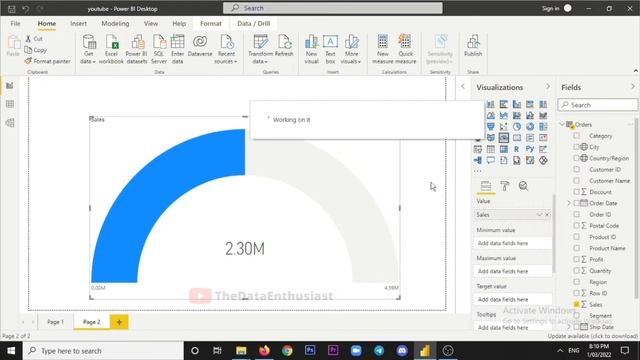
Task: Check the Customer ID field checkbox
Action: coord(576,169)
